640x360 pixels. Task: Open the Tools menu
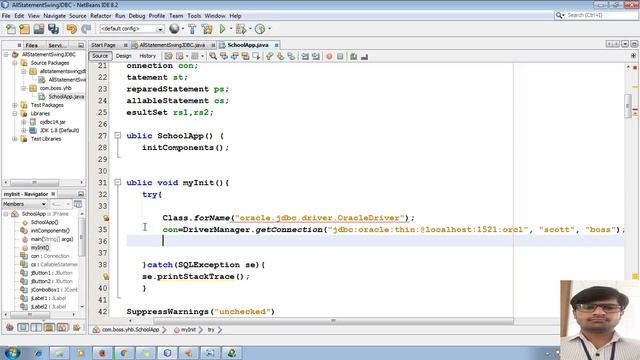coord(194,16)
